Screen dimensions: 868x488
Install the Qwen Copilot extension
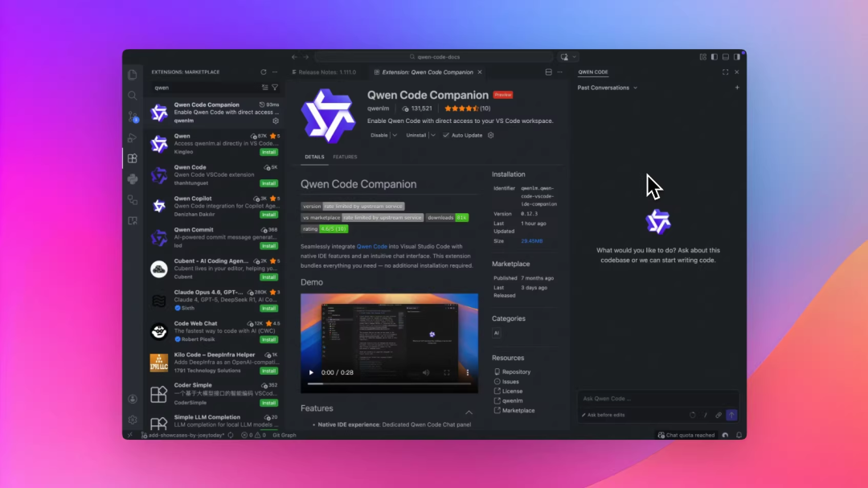pos(269,215)
